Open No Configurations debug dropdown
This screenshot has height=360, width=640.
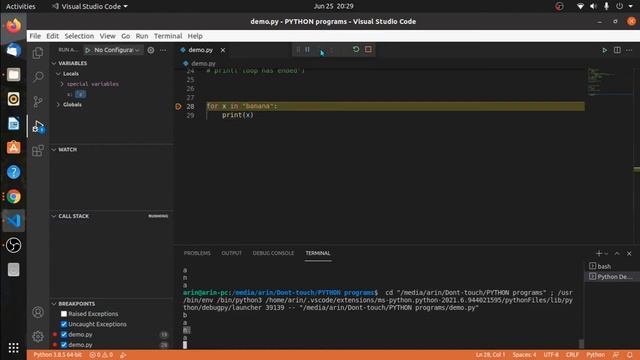[x=116, y=50]
